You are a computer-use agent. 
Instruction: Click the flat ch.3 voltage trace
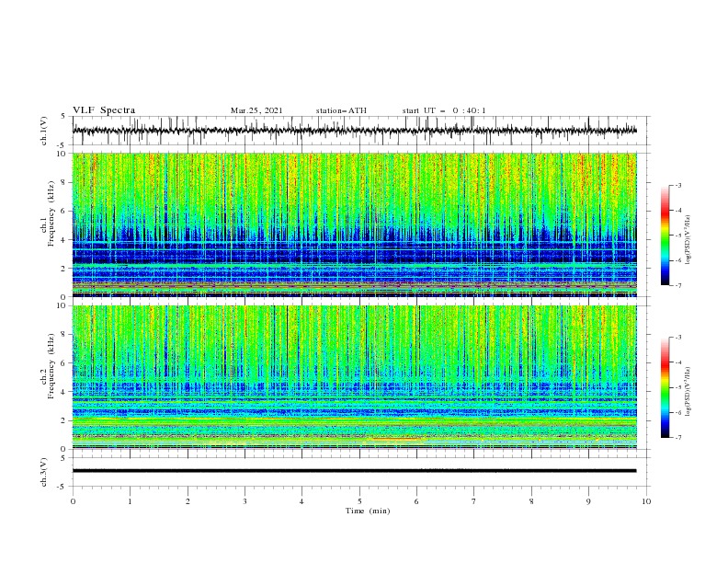coord(354,471)
